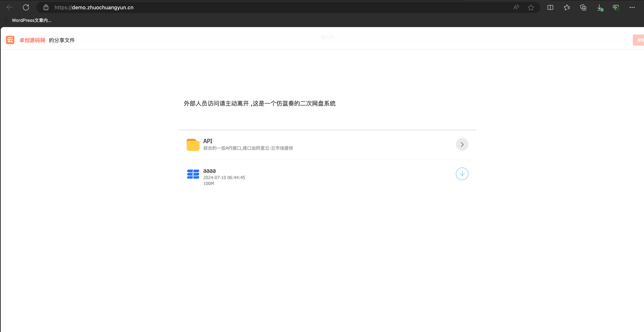Click the API folder description text
The image size is (644, 332).
(x=248, y=148)
